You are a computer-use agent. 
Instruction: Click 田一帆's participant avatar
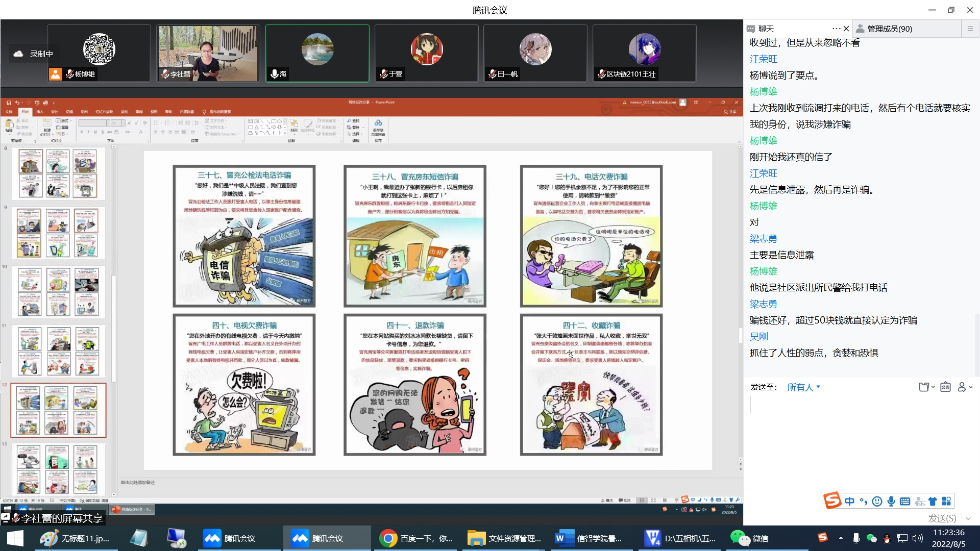(535, 49)
